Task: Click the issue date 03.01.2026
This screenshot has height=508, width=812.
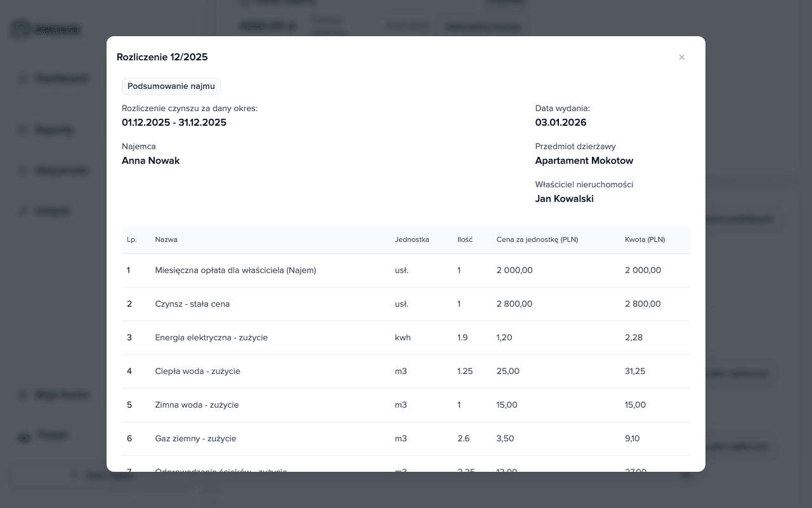Action: point(561,123)
